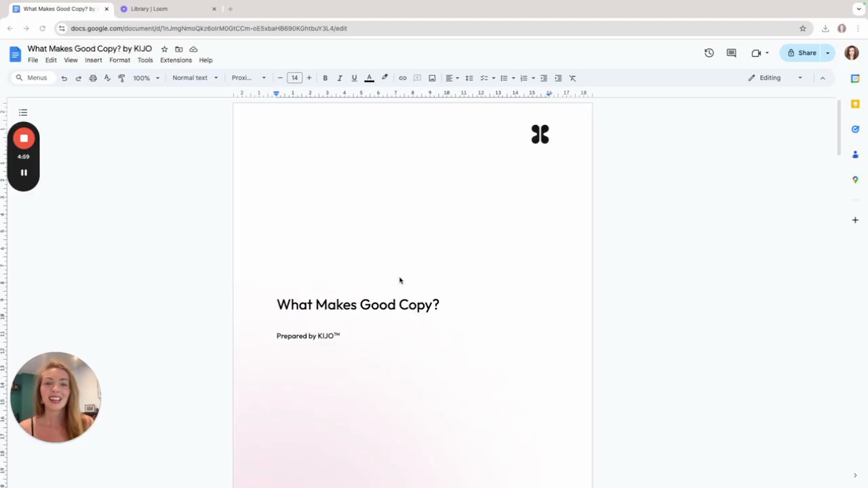Open the Editing mode dropdown
Image resolution: width=868 pixels, height=488 pixels.
point(775,78)
